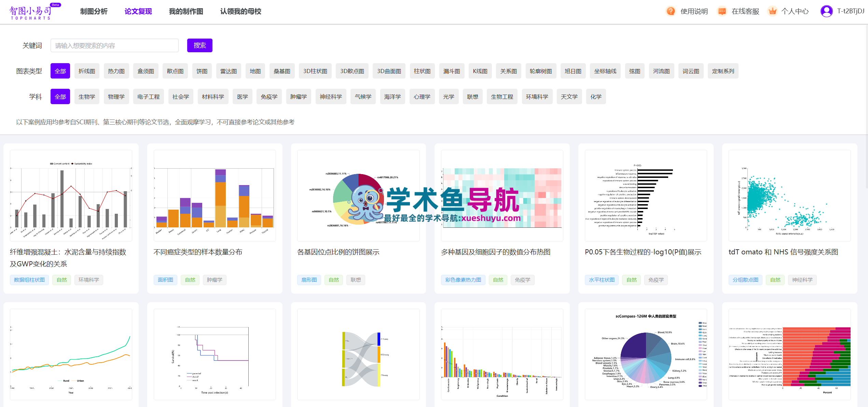868x407 pixels.
Task: Open the scCompass-126M pie chart thumbnail
Action: (x=646, y=354)
